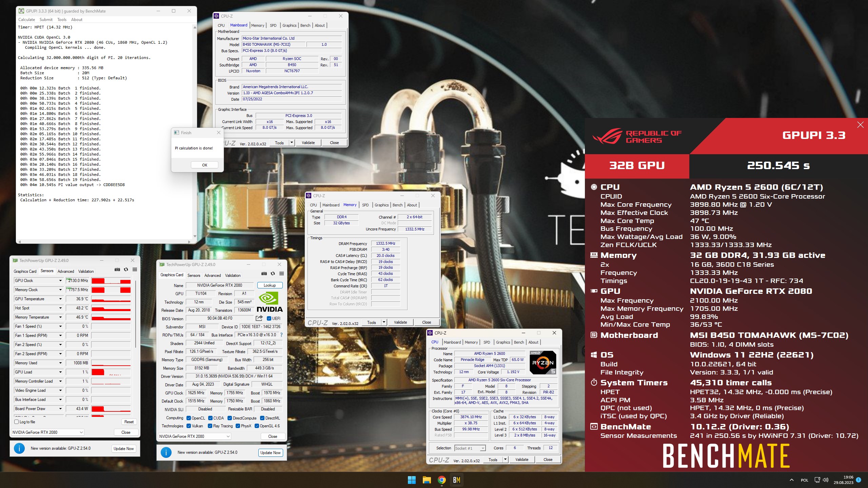Click the BIOS export share icon in GPU-Z
This screenshot has height=488, width=868.
259,318
